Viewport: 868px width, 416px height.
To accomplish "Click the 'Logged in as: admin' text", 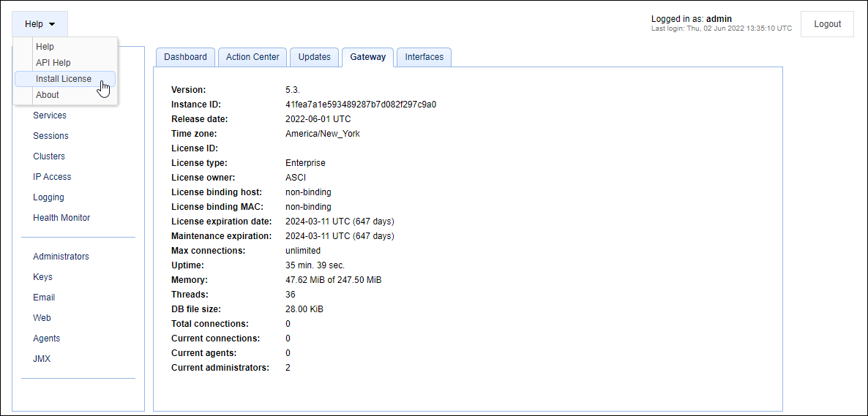I will [x=692, y=19].
